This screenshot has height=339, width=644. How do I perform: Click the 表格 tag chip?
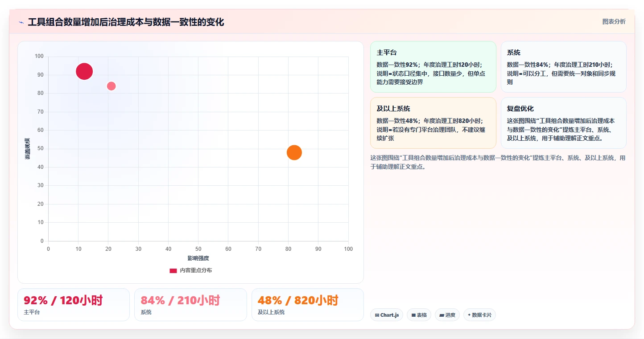[x=419, y=315]
